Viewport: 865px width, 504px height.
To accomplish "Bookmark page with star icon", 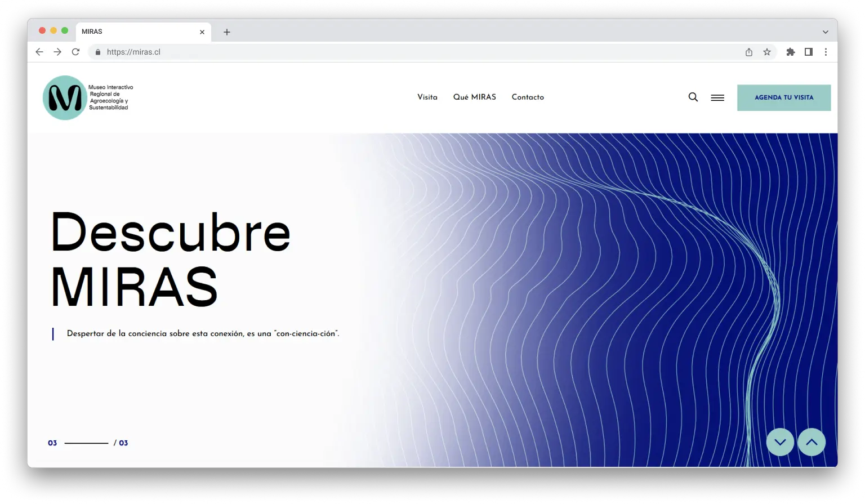I will (766, 52).
